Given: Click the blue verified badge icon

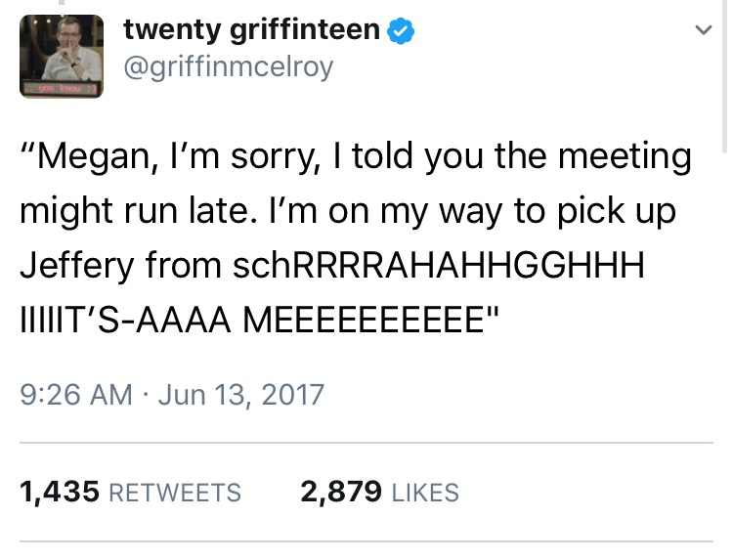Looking at the screenshot, I should point(400,30).
